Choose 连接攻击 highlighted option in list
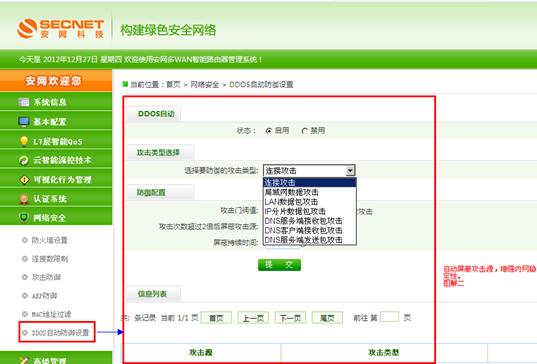 pos(310,183)
